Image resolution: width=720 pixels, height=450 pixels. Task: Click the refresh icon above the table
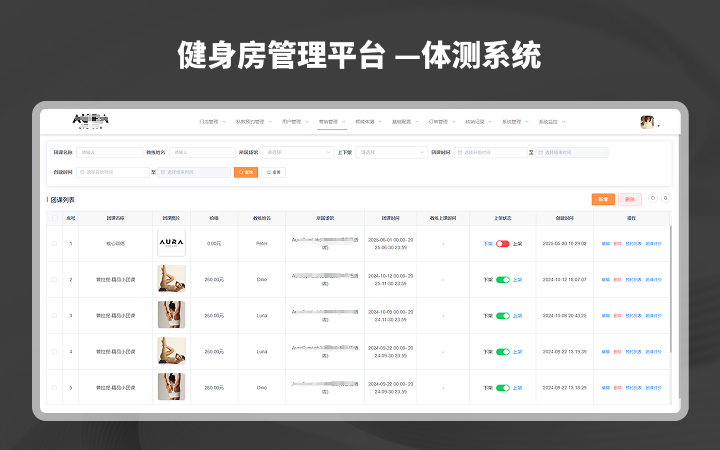pos(653,198)
